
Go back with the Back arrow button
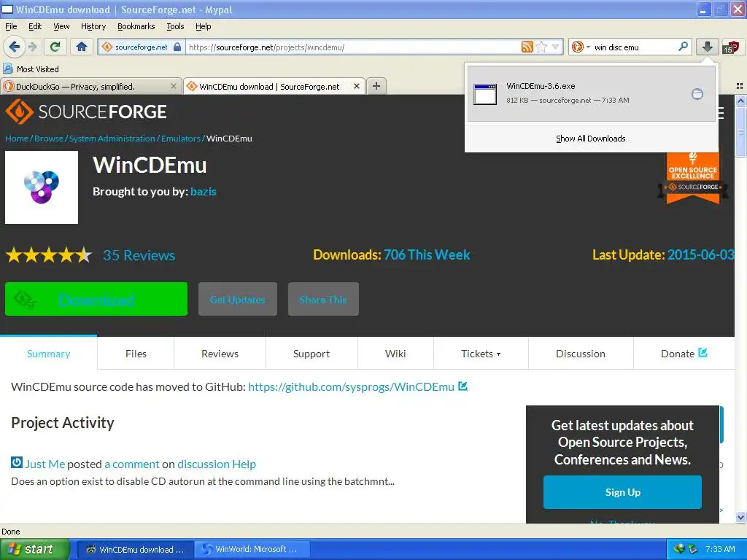click(15, 47)
